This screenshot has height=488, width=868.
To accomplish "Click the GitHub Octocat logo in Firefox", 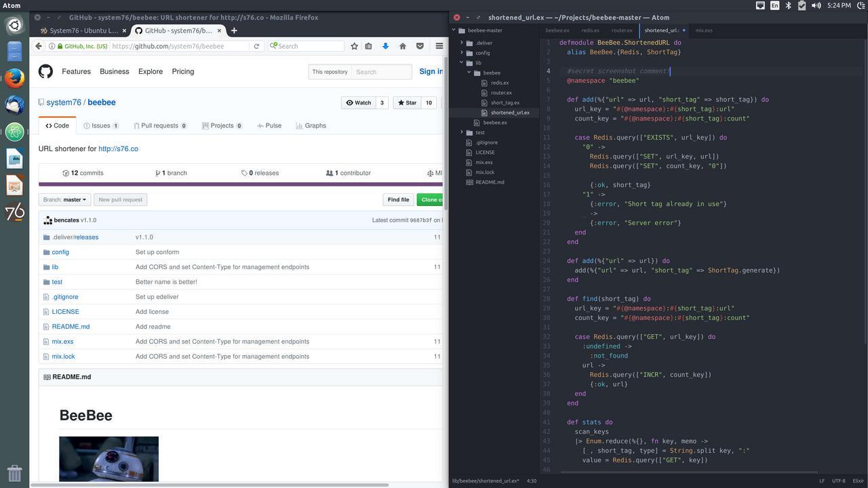I will [x=45, y=71].
